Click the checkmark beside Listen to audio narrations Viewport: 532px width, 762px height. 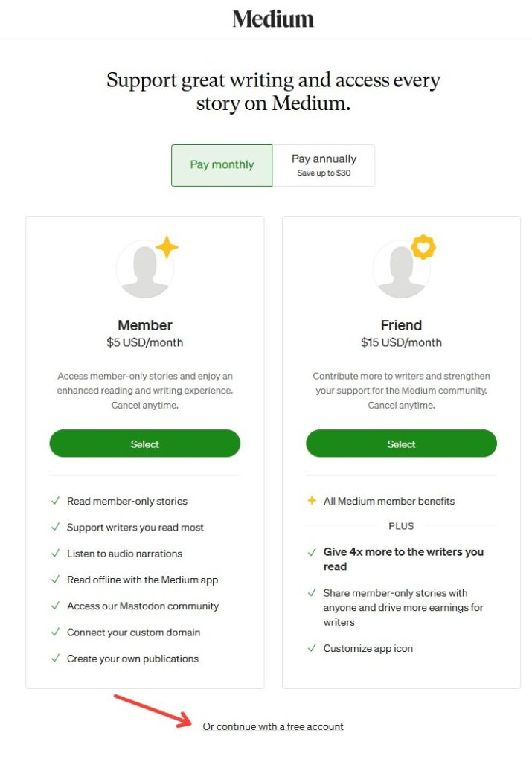[55, 554]
